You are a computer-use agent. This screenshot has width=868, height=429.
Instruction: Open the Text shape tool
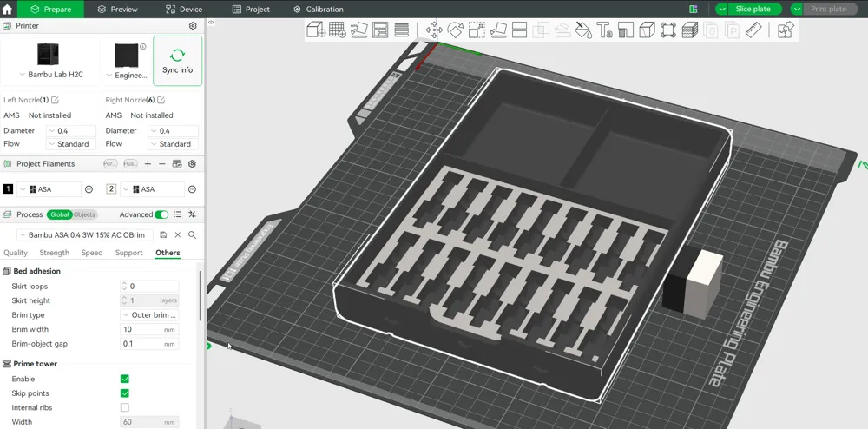(604, 30)
